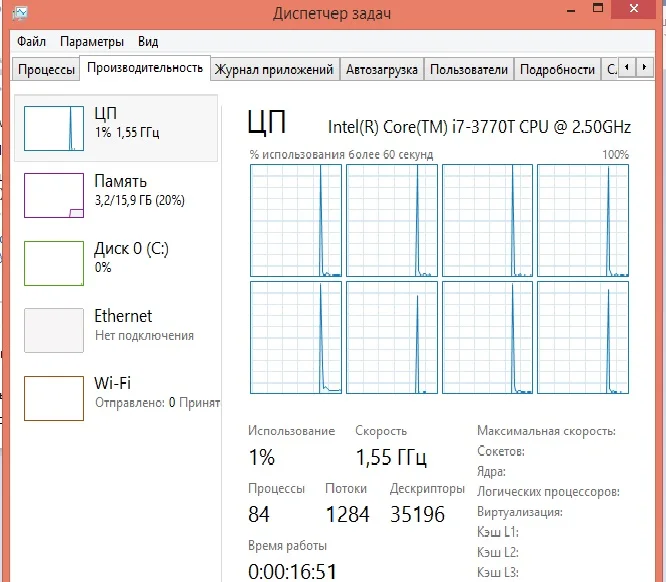
Task: Open the Вид menu
Action: pos(148,42)
